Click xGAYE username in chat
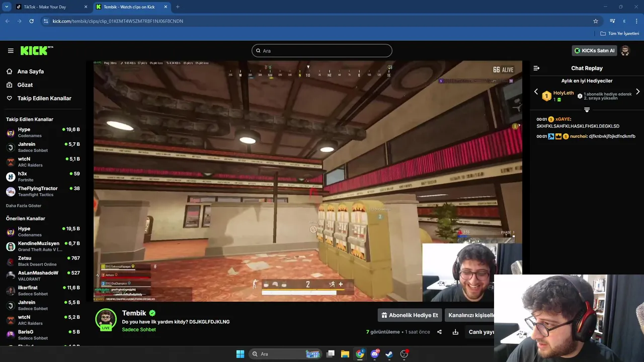 pos(563,120)
